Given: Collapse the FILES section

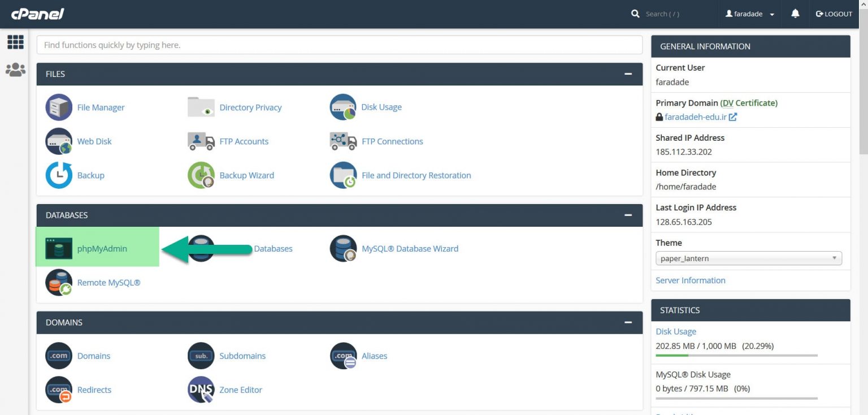Looking at the screenshot, I should point(628,74).
